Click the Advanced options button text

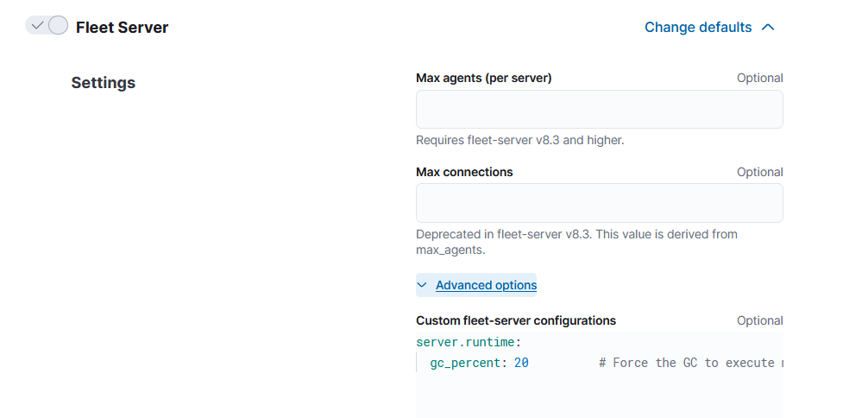(486, 285)
